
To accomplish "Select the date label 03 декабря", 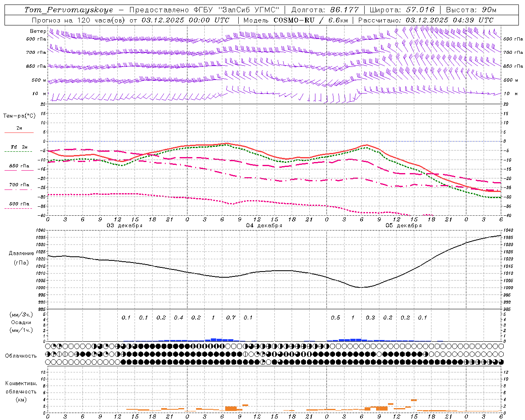I will pyautogui.click(x=125, y=225).
